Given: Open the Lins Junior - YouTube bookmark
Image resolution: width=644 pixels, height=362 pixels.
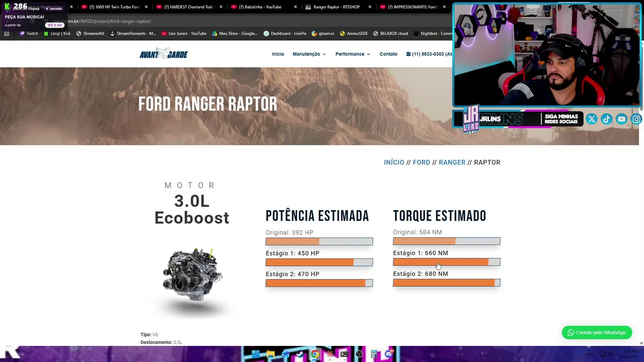Looking at the screenshot, I should [184, 34].
